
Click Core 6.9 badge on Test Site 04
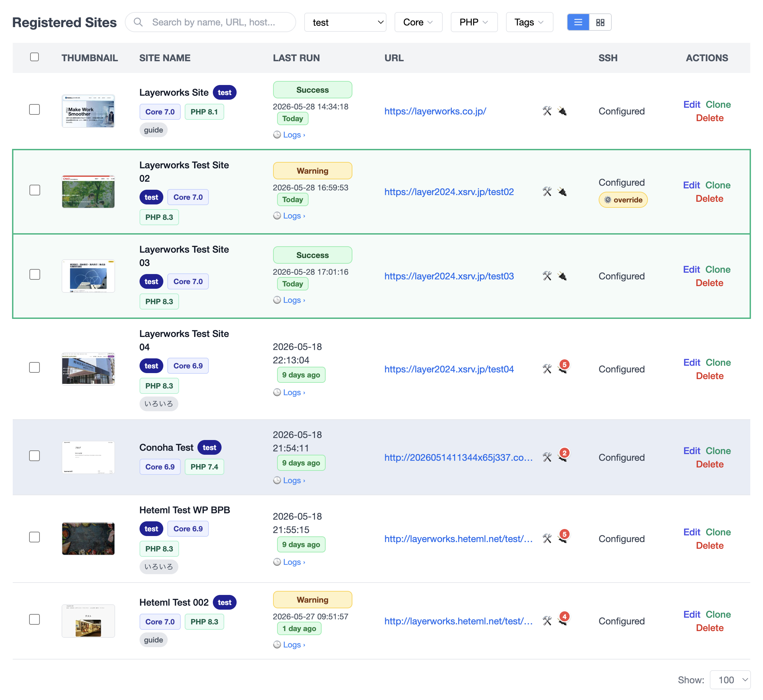(x=188, y=366)
